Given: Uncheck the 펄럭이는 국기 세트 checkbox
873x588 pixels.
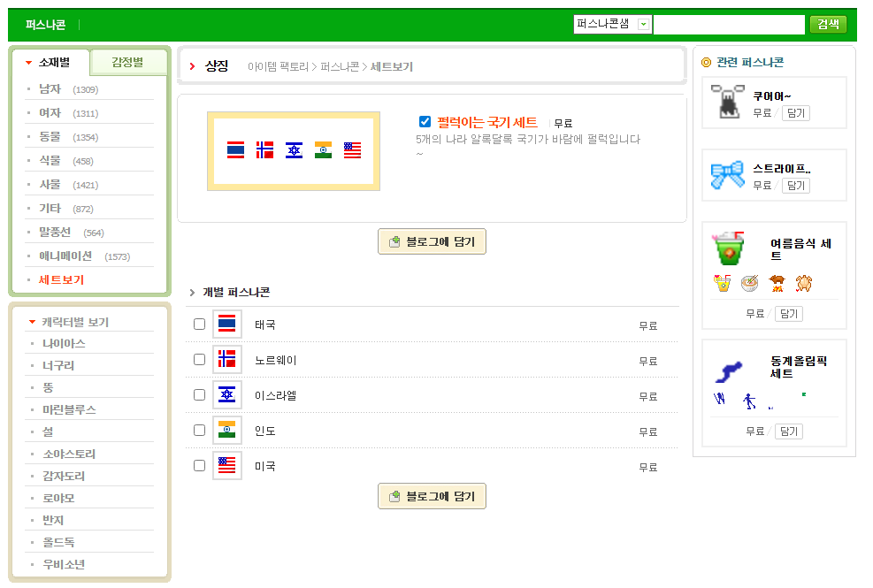Looking at the screenshot, I should coord(425,122).
